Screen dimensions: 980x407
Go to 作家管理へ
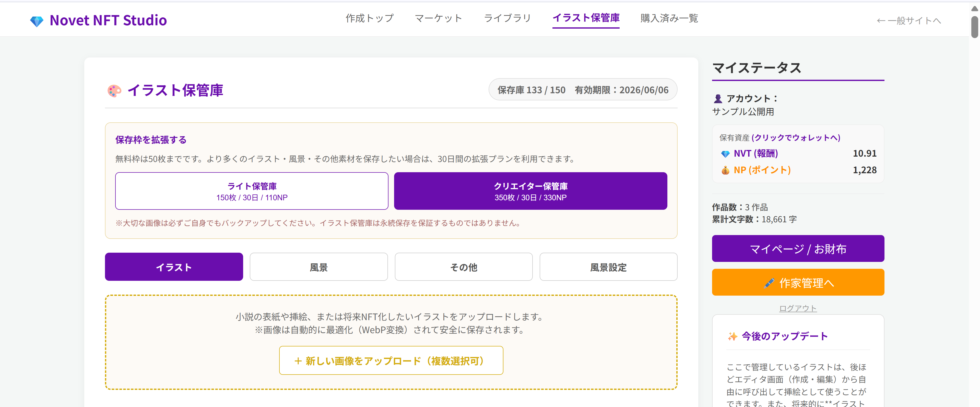[x=798, y=283]
